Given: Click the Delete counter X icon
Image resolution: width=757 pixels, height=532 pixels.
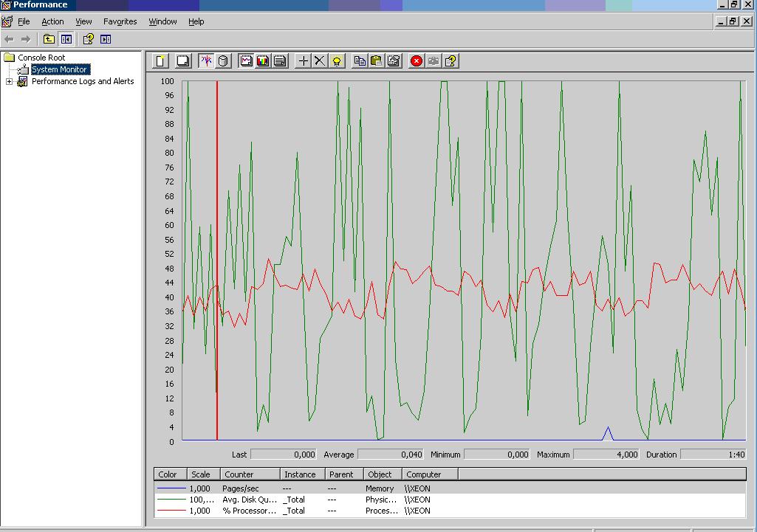Looking at the screenshot, I should coord(320,61).
